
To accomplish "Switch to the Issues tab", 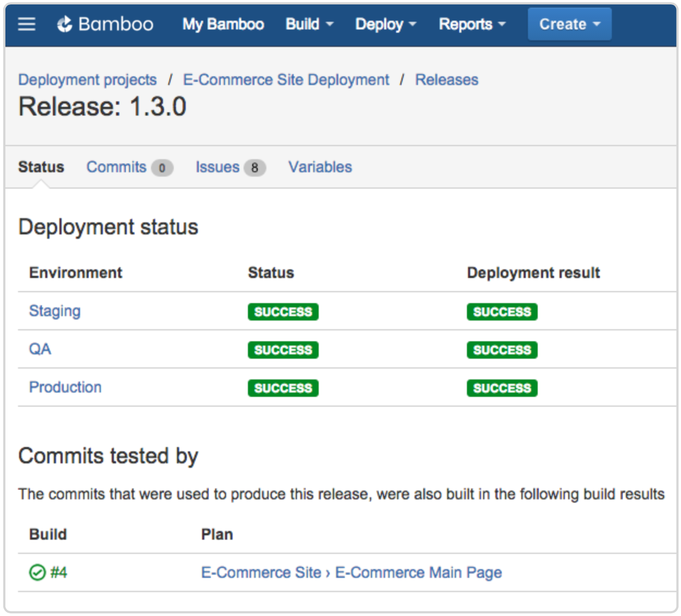I will (x=217, y=167).
